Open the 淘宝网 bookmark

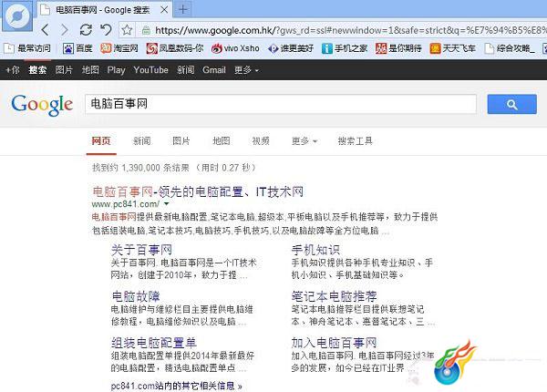(x=119, y=48)
